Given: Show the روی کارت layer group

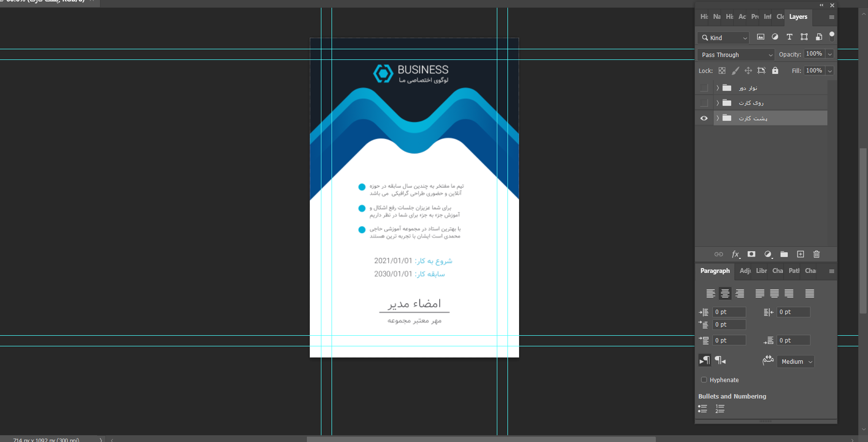Looking at the screenshot, I should (x=704, y=103).
